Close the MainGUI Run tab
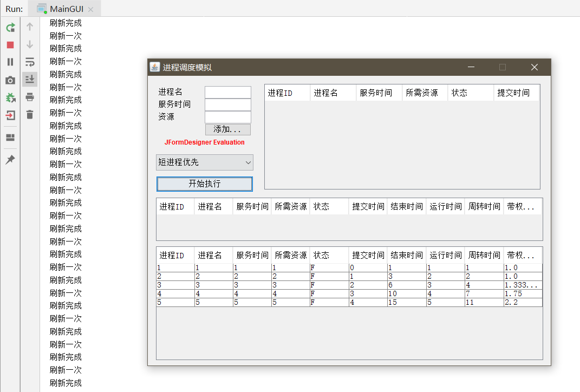Image resolution: width=580 pixels, height=392 pixels. pyautogui.click(x=90, y=9)
